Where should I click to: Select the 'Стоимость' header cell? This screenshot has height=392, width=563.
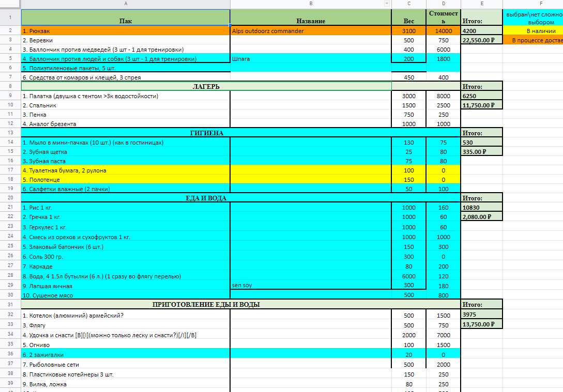(x=444, y=17)
